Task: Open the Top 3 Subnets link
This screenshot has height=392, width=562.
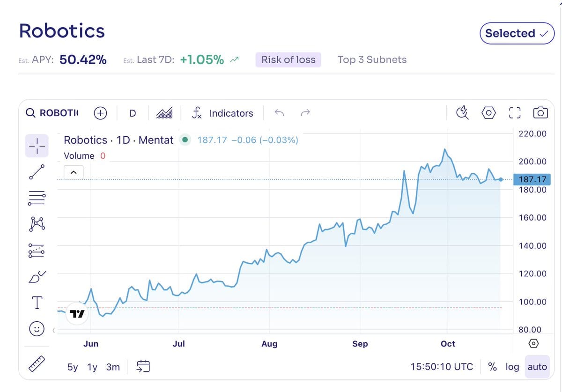Action: [x=372, y=59]
